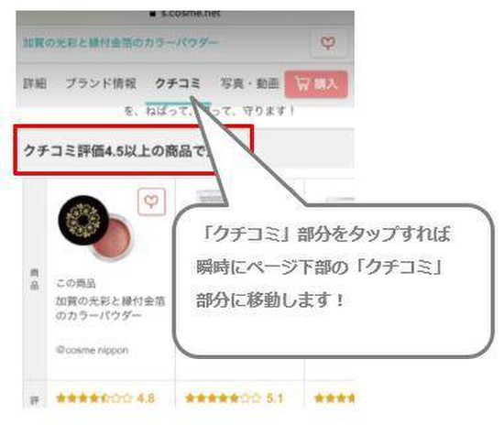Image resolution: width=504 pixels, height=425 pixels.
Task: Click the 5.1 star rating of second product
Action: pos(235,398)
